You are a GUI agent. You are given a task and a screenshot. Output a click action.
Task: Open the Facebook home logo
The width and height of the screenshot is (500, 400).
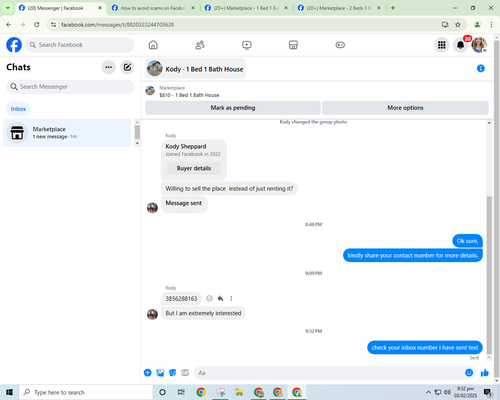point(14,45)
